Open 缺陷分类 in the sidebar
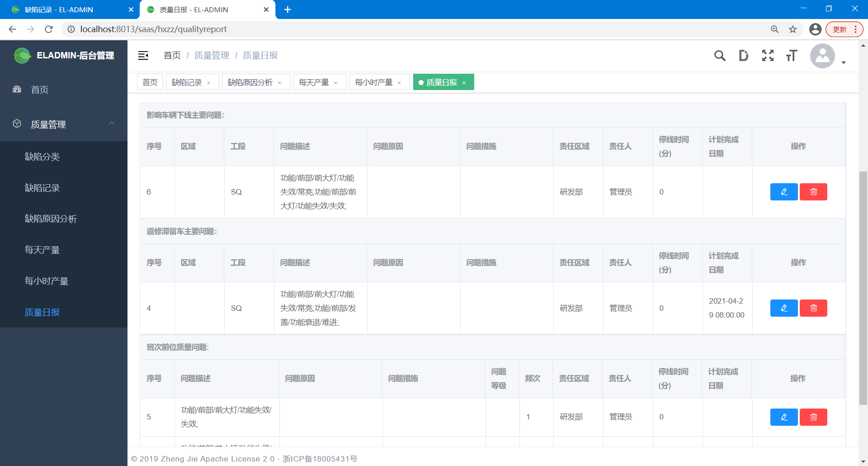 point(42,157)
